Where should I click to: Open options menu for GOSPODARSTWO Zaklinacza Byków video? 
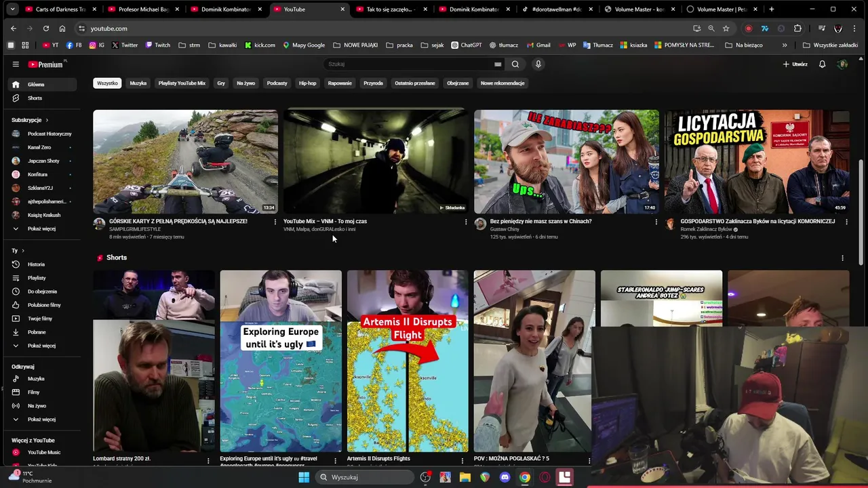coord(846,222)
